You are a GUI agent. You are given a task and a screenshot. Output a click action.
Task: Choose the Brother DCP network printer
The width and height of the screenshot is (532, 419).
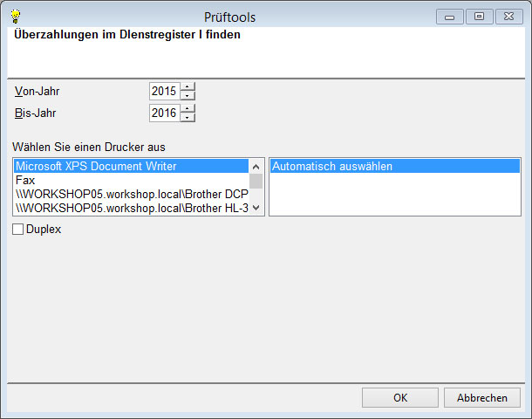tap(131, 194)
